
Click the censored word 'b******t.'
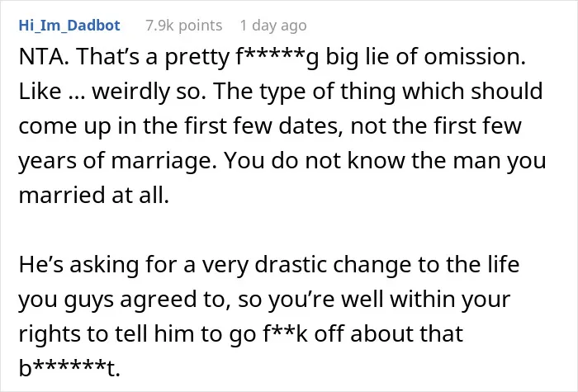[x=69, y=368]
